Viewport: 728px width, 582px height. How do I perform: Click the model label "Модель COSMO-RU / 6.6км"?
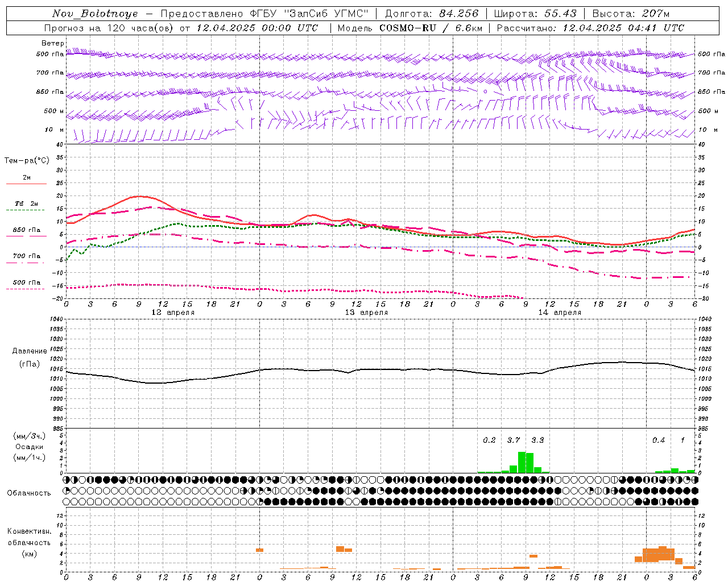point(410,28)
